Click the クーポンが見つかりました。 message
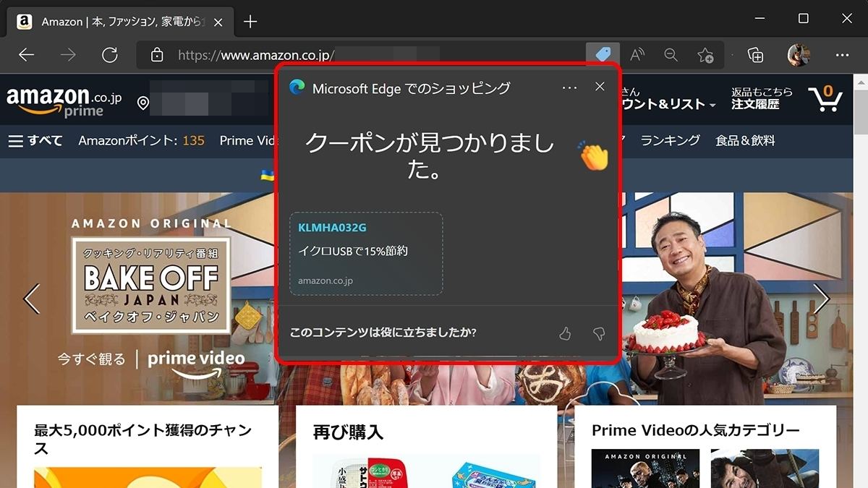 [430, 157]
